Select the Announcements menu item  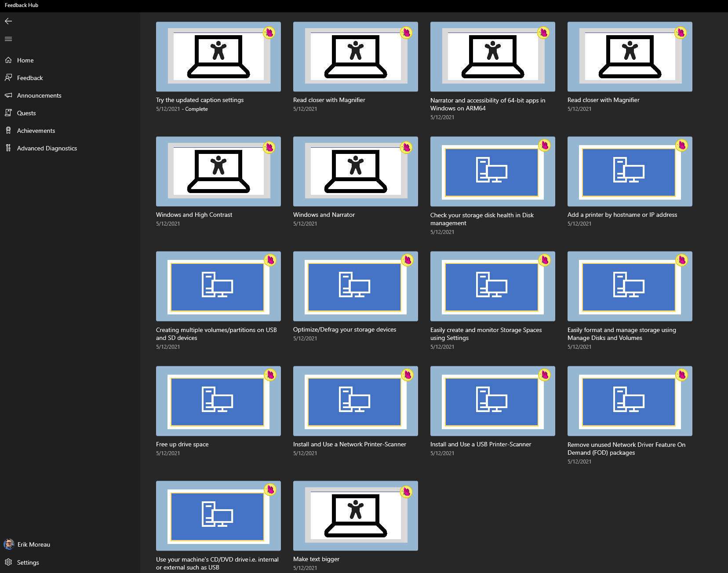pyautogui.click(x=39, y=95)
